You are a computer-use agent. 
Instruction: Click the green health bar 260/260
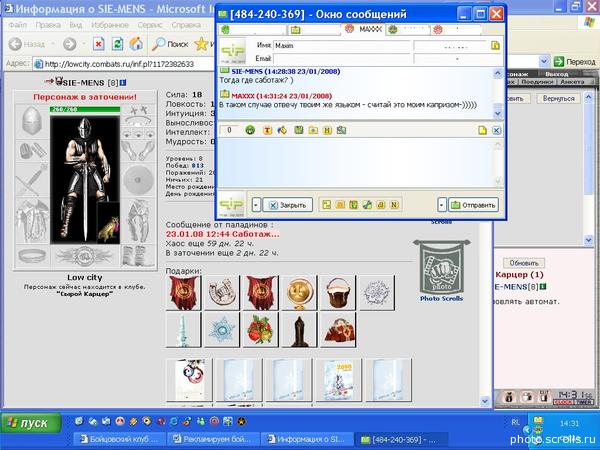click(85, 109)
